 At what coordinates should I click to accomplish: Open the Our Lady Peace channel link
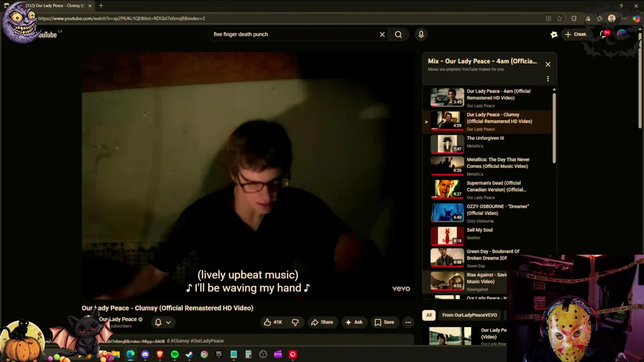[x=118, y=319]
